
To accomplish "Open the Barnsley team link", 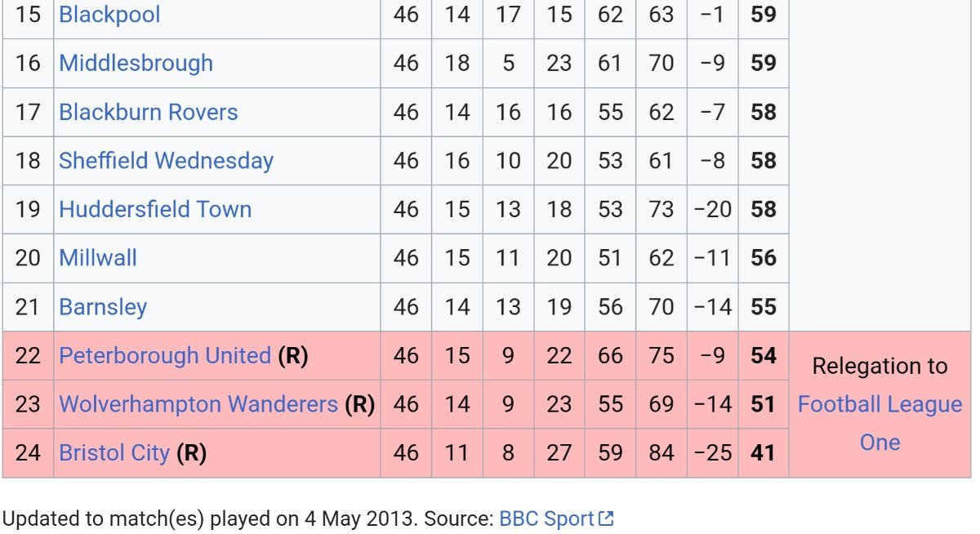I will [x=103, y=307].
